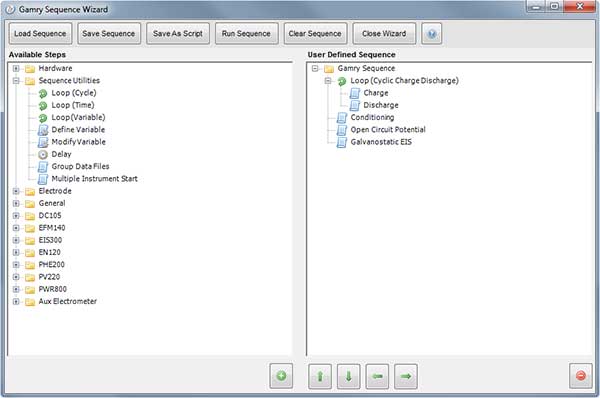Select the Loop(Variable) label

[x=78, y=117]
